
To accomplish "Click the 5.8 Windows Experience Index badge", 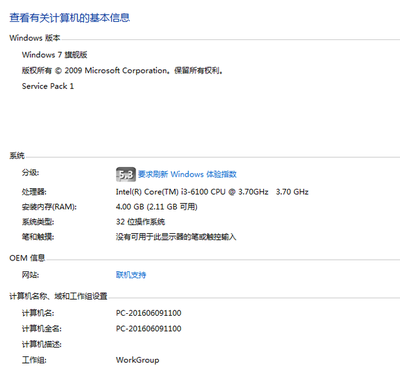I will coord(126,174).
